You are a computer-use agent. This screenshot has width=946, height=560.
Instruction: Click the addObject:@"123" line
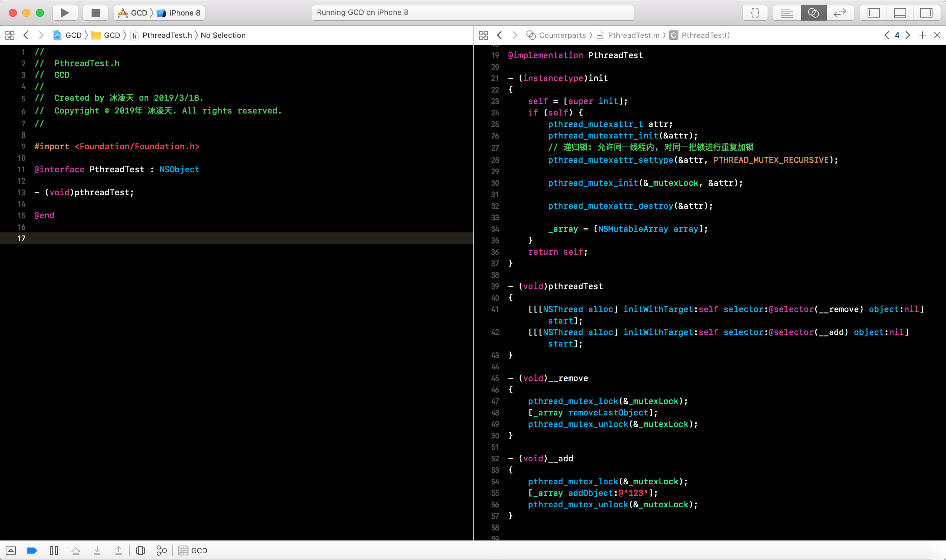(593, 493)
